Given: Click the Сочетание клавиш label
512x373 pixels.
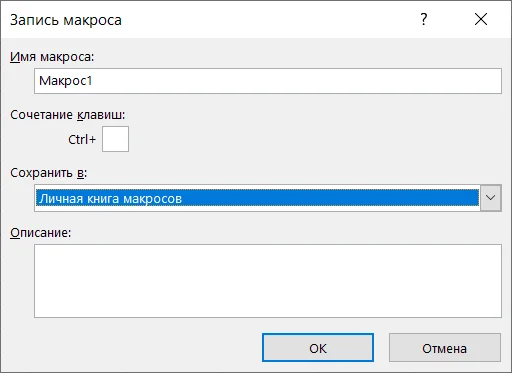Looking at the screenshot, I should (68, 115).
